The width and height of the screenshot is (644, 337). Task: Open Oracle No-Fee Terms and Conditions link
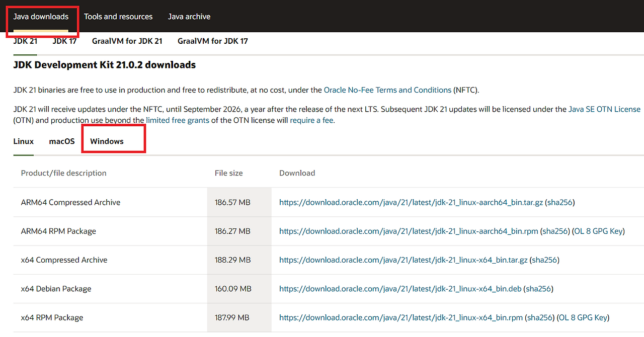(387, 90)
